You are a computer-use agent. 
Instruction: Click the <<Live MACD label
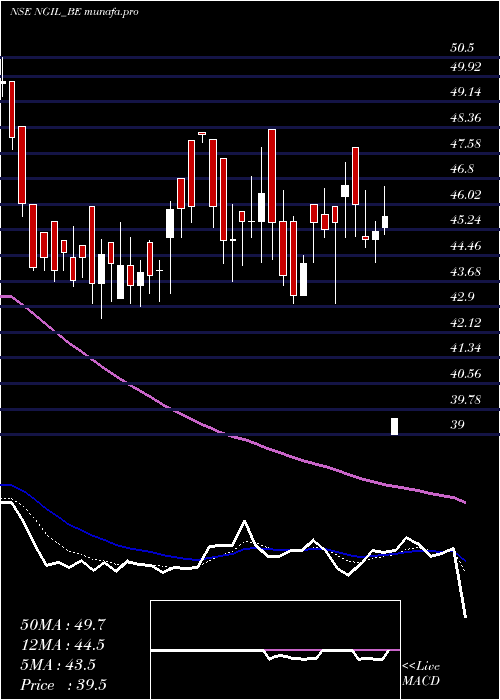click(421, 674)
